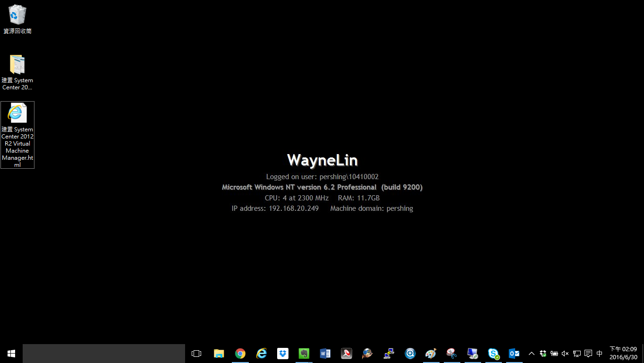The image size is (644, 363).
Task: Open the Action Center notifications icon
Action: point(588,354)
